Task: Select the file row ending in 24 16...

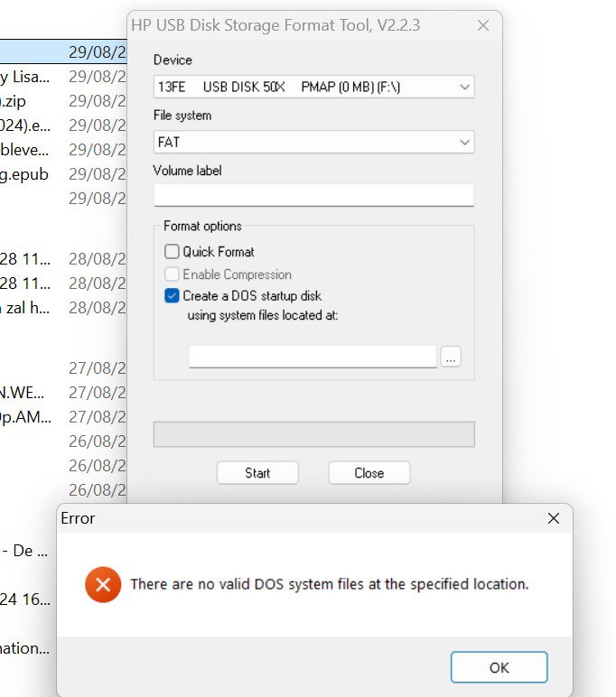Action: point(29,599)
